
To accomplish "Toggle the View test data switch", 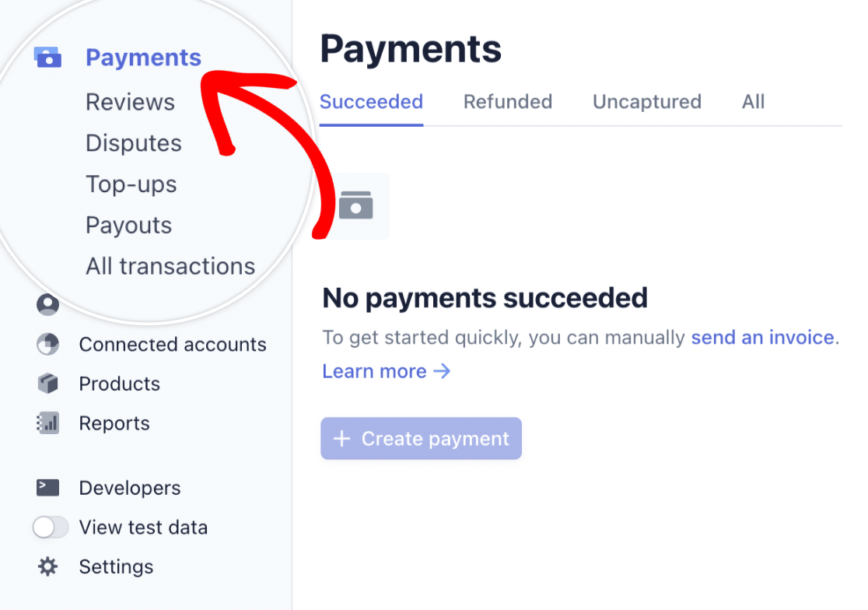I will tap(51, 528).
